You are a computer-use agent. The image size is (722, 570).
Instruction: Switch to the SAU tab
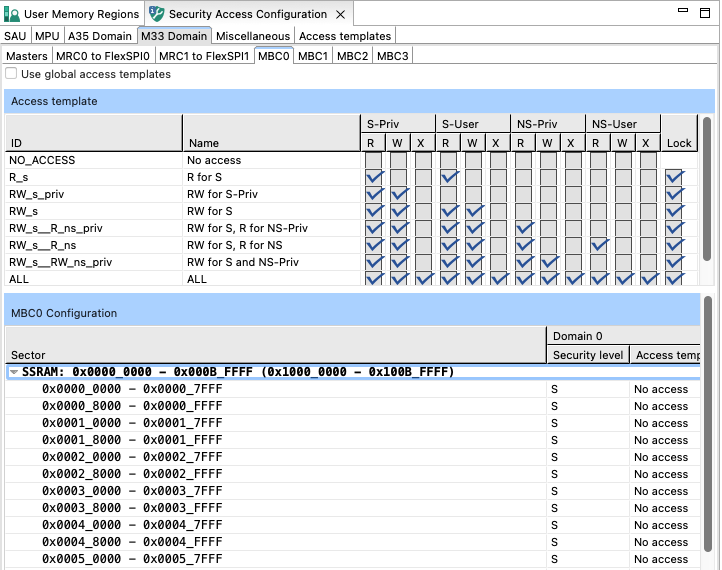coord(15,36)
